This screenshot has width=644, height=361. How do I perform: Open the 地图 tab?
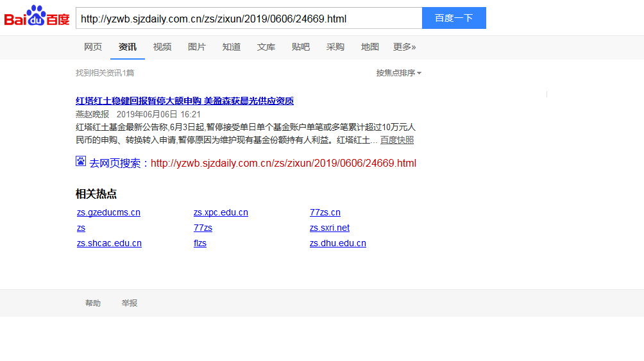click(x=370, y=47)
